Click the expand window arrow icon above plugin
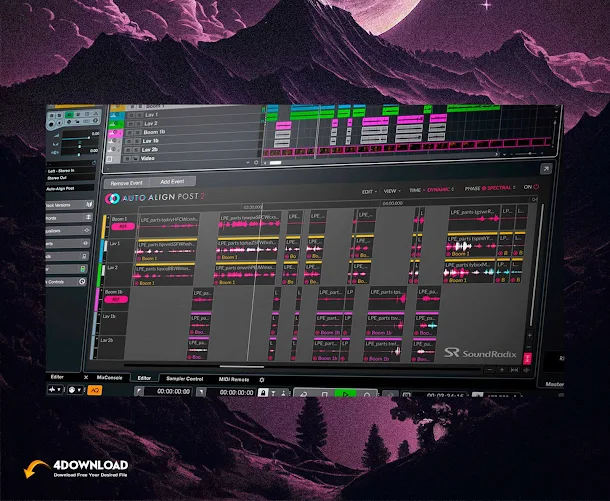This screenshot has width=610, height=501. coord(546,168)
